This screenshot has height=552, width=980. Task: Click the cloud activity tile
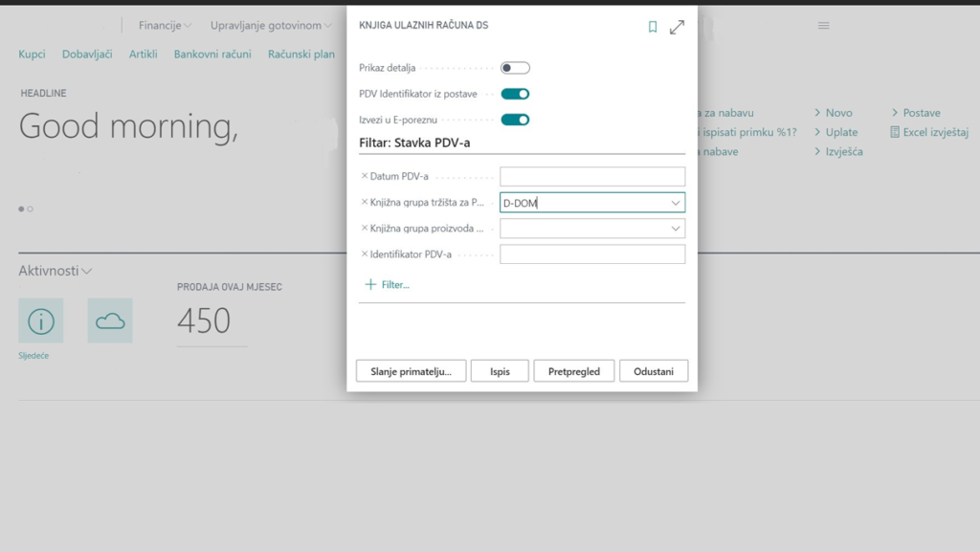click(110, 321)
